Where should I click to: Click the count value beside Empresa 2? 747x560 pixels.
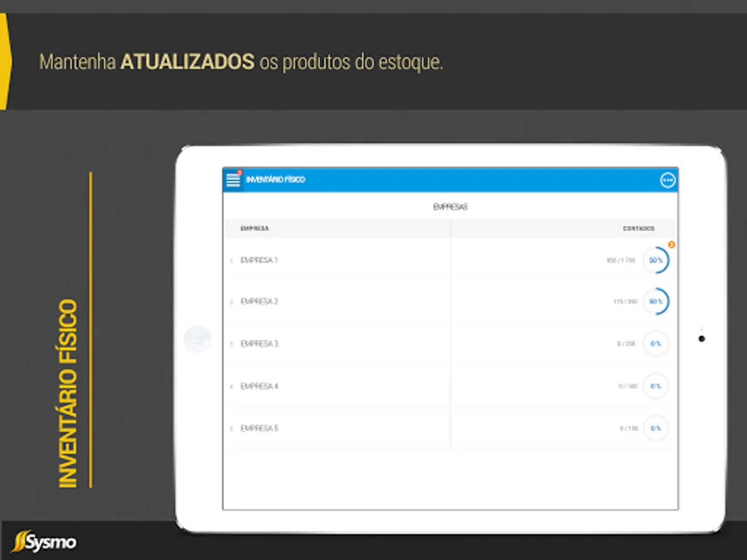point(625,302)
